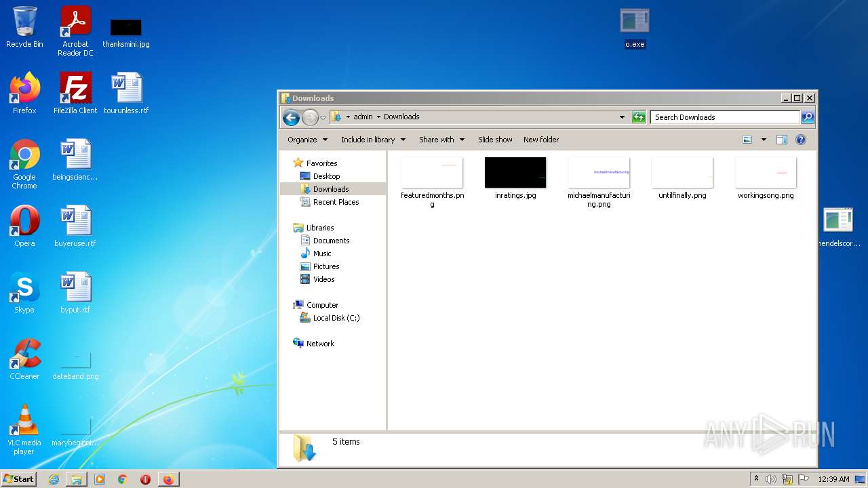This screenshot has height=488, width=868.
Task: Start Slide show
Action: (x=495, y=140)
